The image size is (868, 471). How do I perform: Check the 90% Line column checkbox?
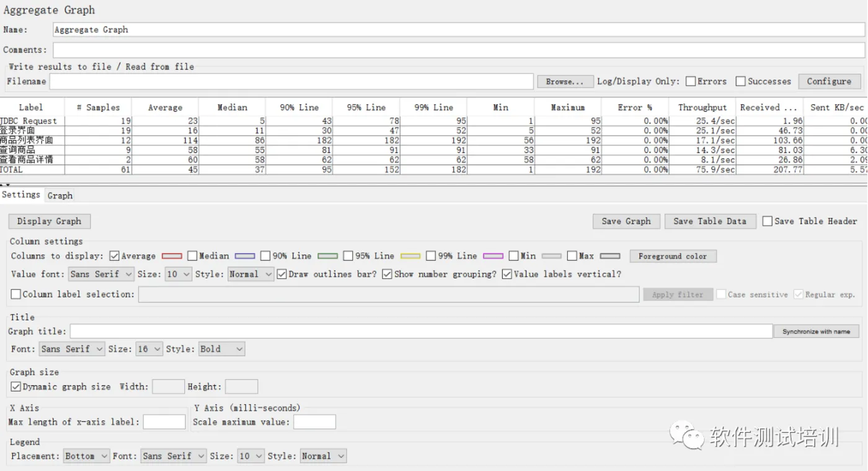265,256
